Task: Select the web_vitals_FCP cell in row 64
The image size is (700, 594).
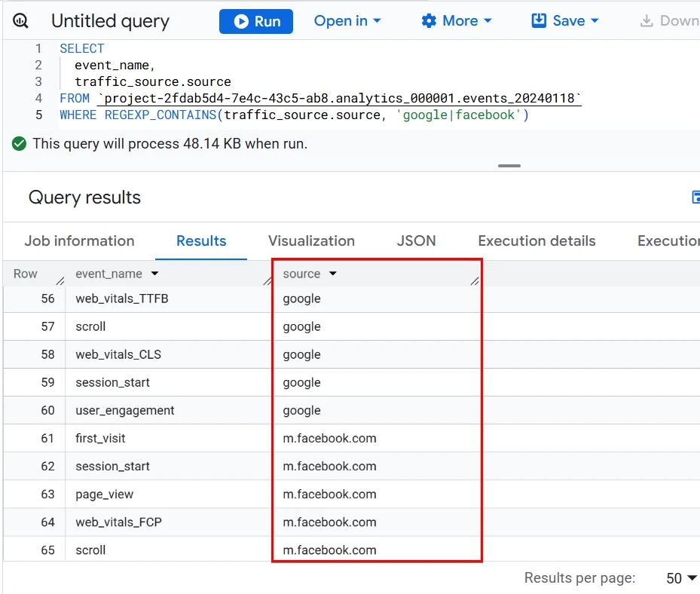Action: [119, 522]
